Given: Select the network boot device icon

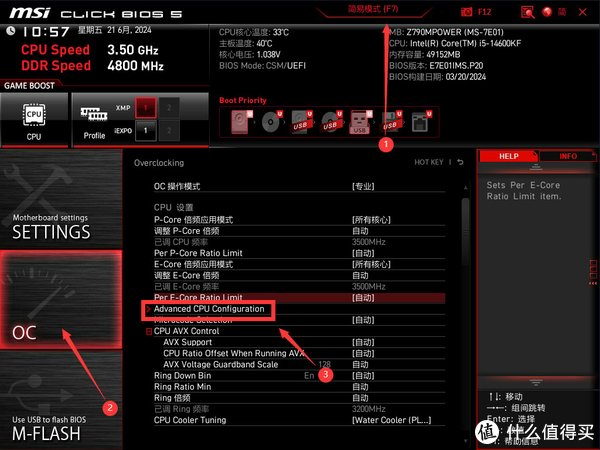Looking at the screenshot, I should pos(421,122).
